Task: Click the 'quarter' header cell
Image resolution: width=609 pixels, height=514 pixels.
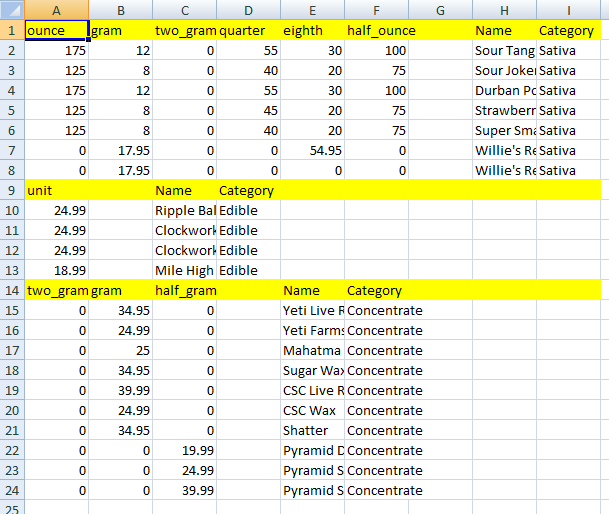Action: click(249, 30)
